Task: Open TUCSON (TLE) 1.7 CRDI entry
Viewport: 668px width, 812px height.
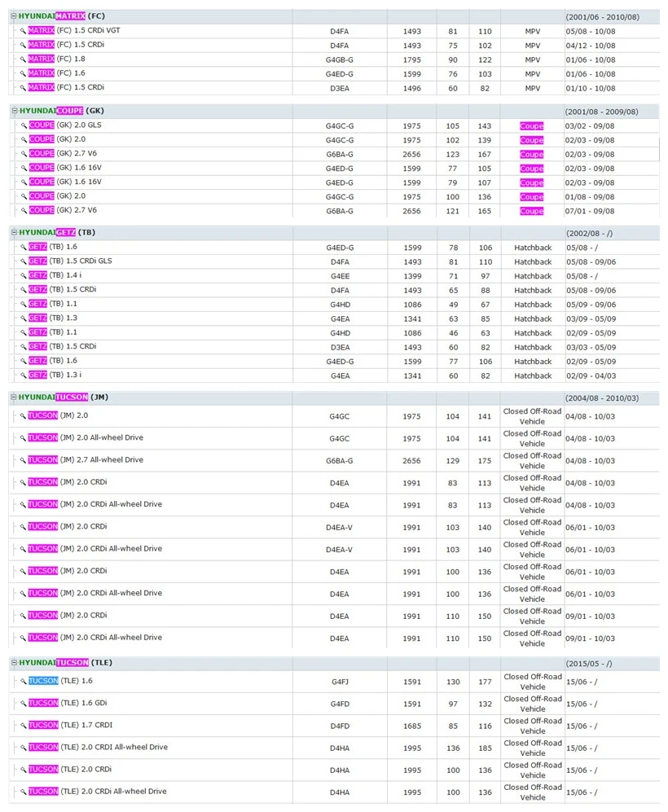Action: click(x=70, y=725)
